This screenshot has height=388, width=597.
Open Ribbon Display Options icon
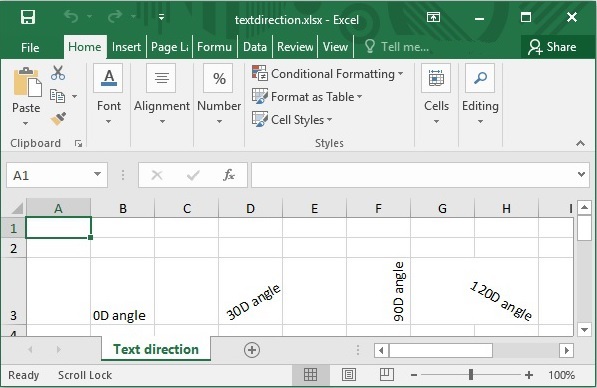pos(433,17)
